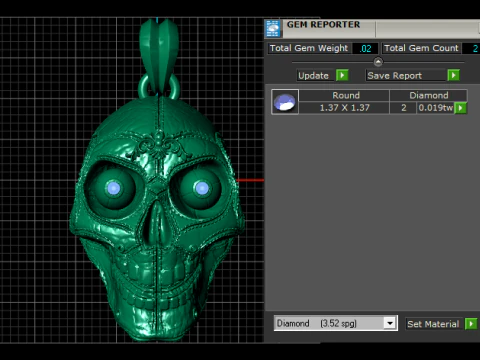Image resolution: width=480 pixels, height=360 pixels.
Task: Click the Round shape cell
Action: (x=344, y=95)
